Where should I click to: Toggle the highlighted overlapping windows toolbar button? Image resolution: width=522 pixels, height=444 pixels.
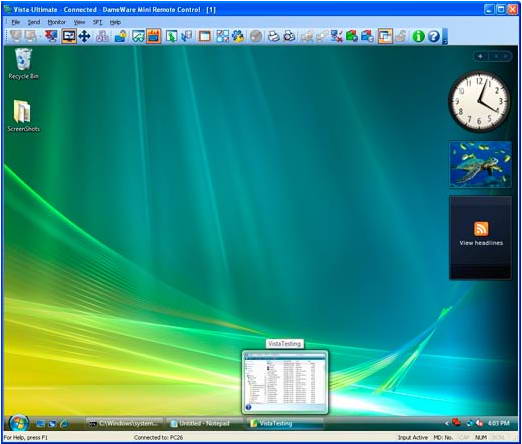tap(385, 36)
